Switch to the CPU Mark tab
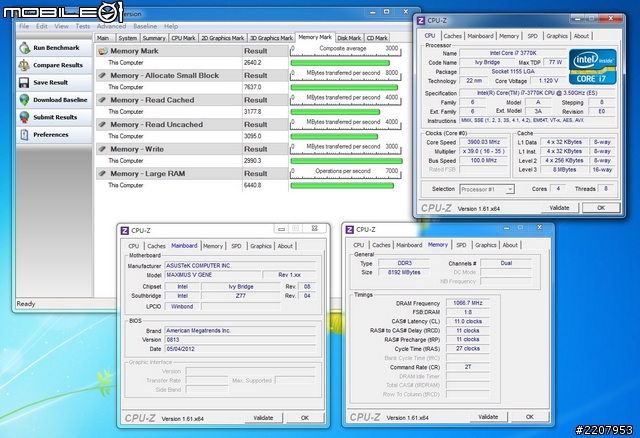The image size is (640, 438). (x=183, y=38)
